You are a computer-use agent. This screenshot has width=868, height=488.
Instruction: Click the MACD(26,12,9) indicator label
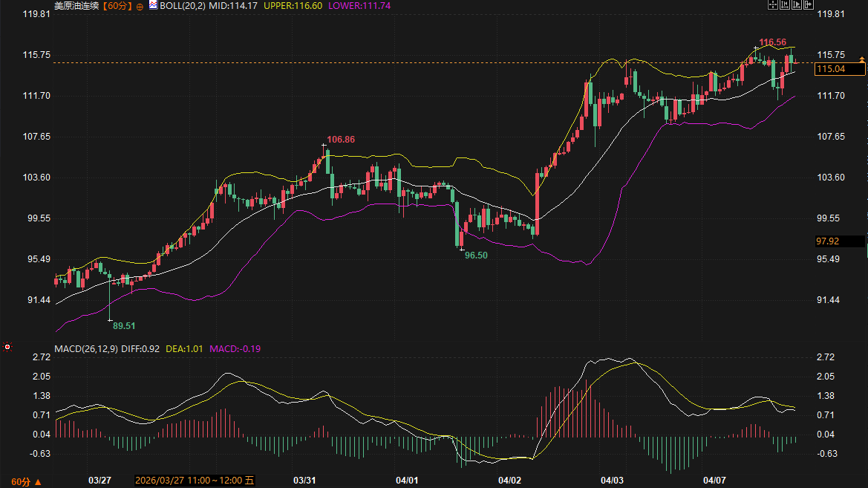[86, 349]
